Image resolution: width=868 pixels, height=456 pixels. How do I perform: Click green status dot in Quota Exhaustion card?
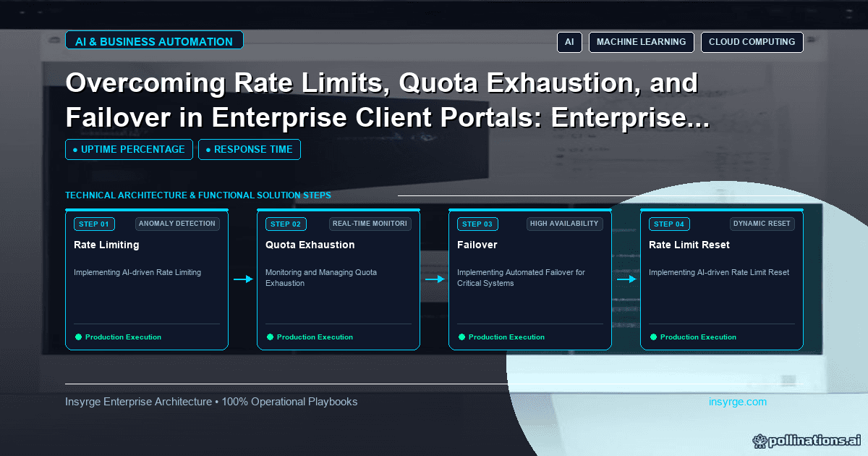270,337
